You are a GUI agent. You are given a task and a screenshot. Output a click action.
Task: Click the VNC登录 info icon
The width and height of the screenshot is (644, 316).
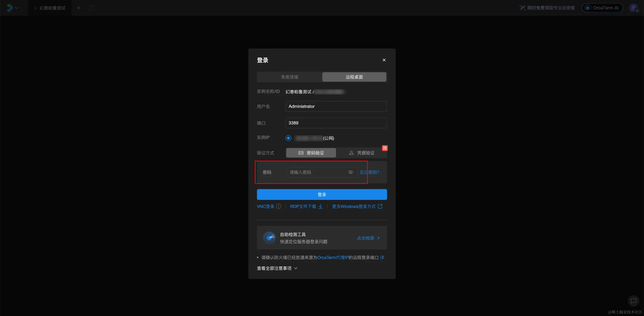tap(279, 206)
